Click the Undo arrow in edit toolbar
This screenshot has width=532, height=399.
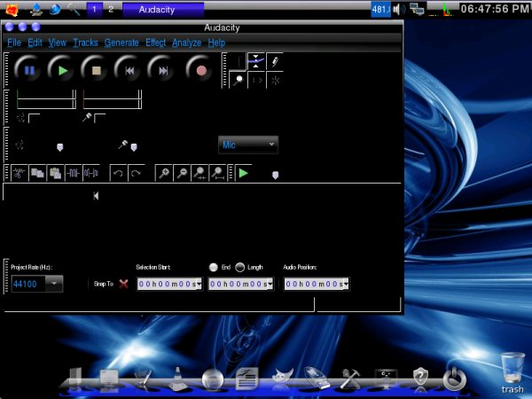(x=117, y=174)
